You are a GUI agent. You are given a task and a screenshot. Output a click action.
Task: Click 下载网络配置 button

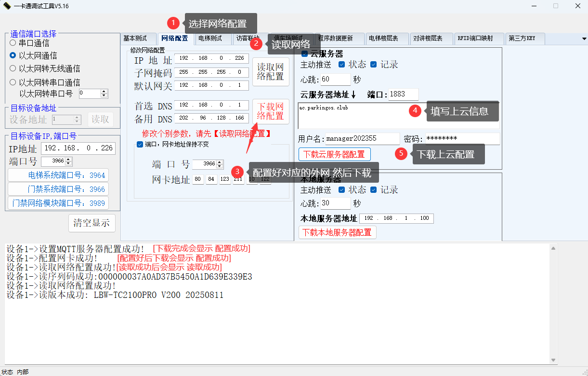click(x=271, y=111)
